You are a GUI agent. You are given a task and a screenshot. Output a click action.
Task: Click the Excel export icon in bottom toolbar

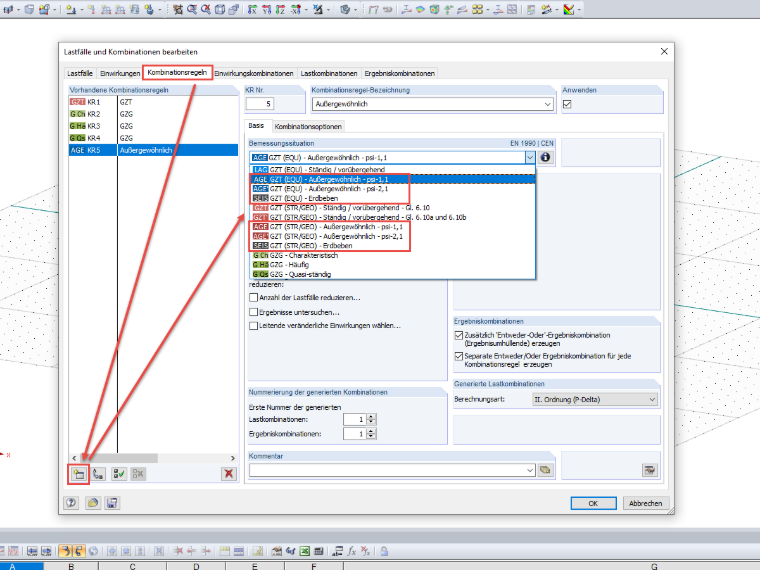(x=304, y=551)
